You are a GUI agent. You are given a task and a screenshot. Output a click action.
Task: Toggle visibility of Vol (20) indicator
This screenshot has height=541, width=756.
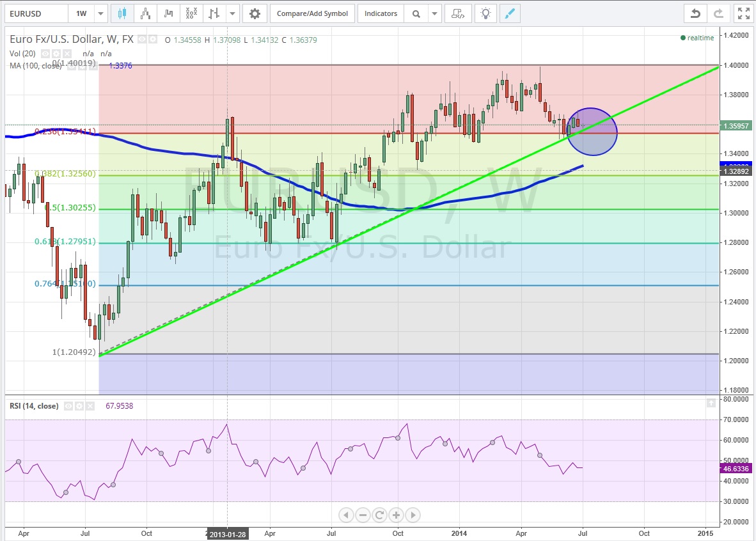(46, 54)
